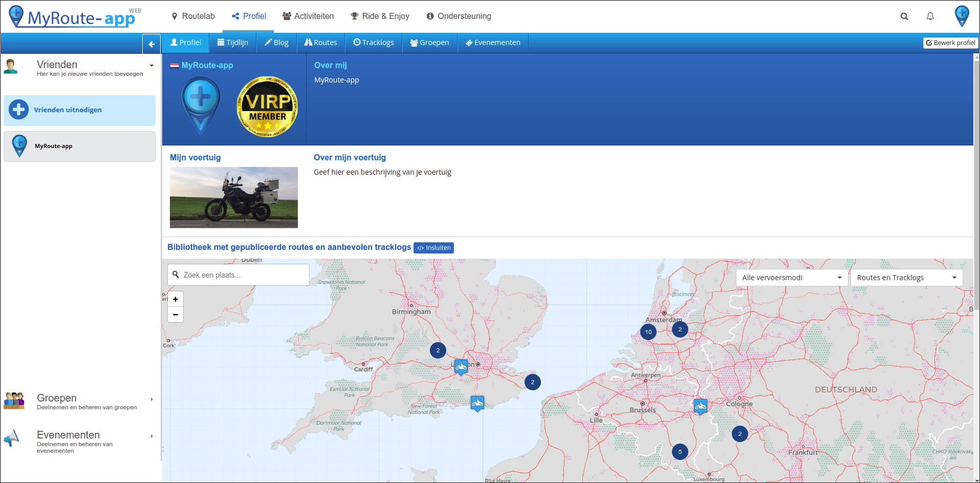Click the MyRoute-app logo in header

coord(75,16)
